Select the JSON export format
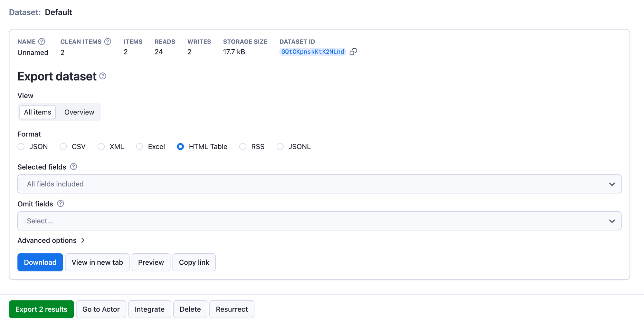 click(x=21, y=147)
